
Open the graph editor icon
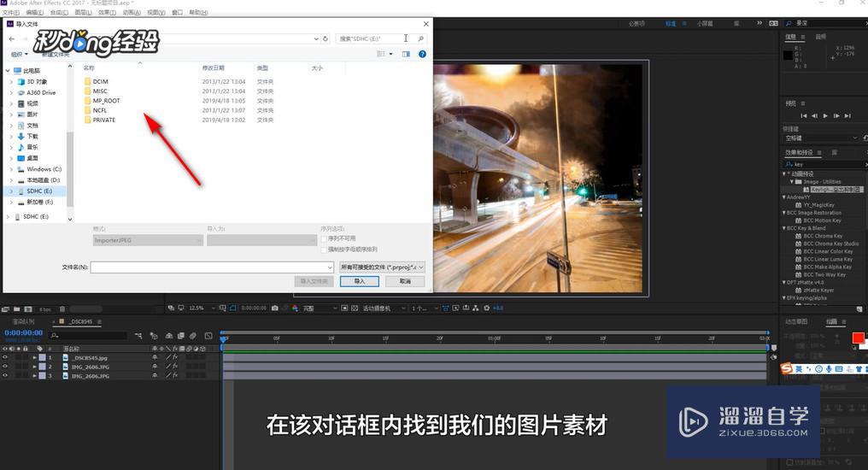coord(208,336)
